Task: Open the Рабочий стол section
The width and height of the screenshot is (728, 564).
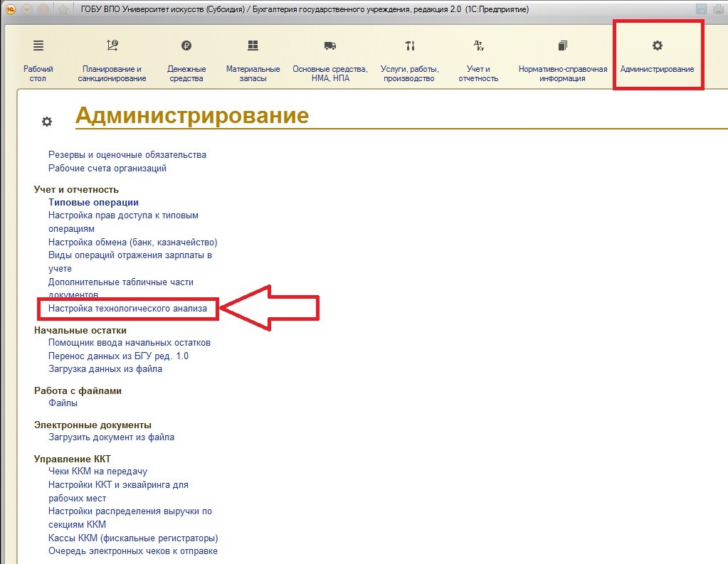Action: (38, 60)
